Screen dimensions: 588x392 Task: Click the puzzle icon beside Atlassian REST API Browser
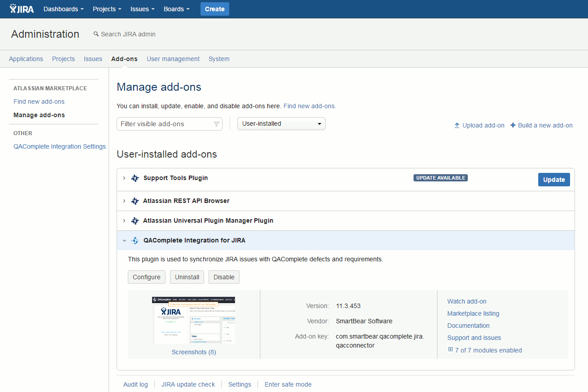click(135, 201)
